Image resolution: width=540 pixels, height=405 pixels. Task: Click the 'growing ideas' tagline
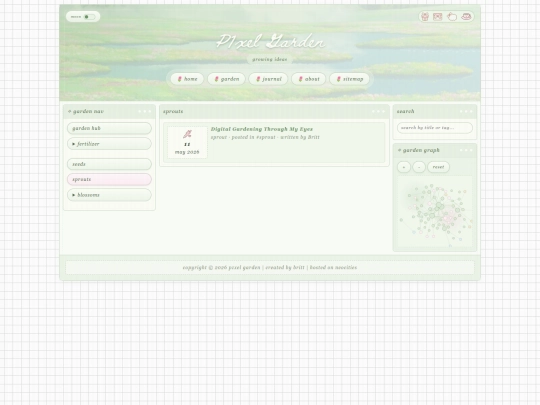click(270, 59)
